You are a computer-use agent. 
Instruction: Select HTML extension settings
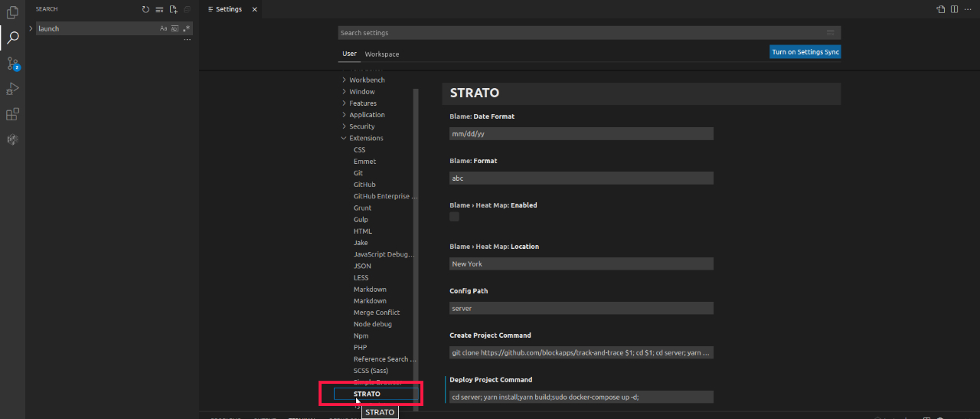(x=362, y=231)
